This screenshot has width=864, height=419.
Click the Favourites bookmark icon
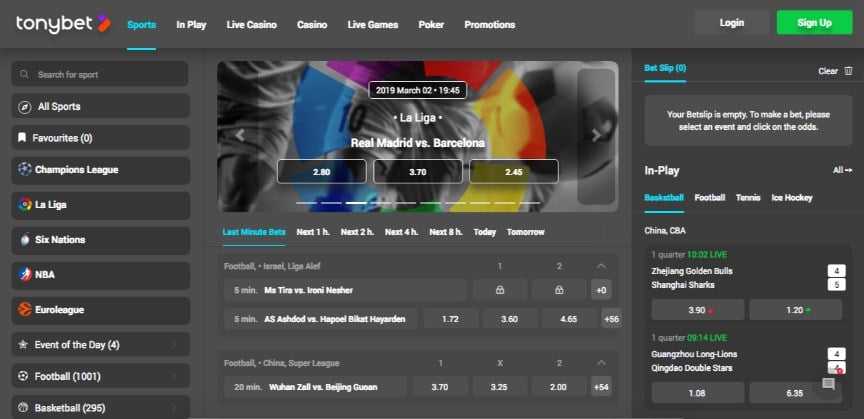[x=22, y=138]
